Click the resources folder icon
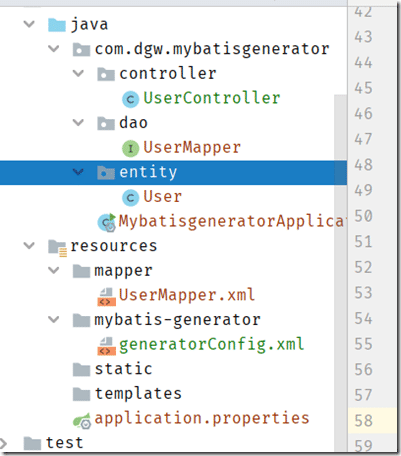Viewport: 401px width, 456px height. pos(57,248)
